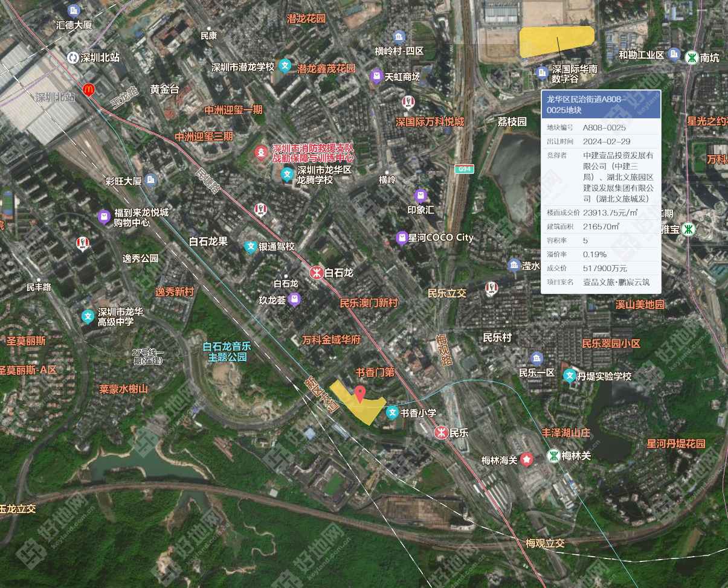The height and width of the screenshot is (588, 728).
Task: Click the building area 216570㎡ value
Action: click(601, 226)
